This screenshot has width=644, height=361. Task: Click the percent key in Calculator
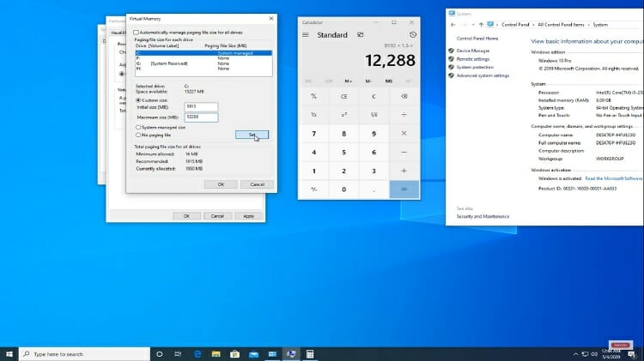pyautogui.click(x=314, y=96)
